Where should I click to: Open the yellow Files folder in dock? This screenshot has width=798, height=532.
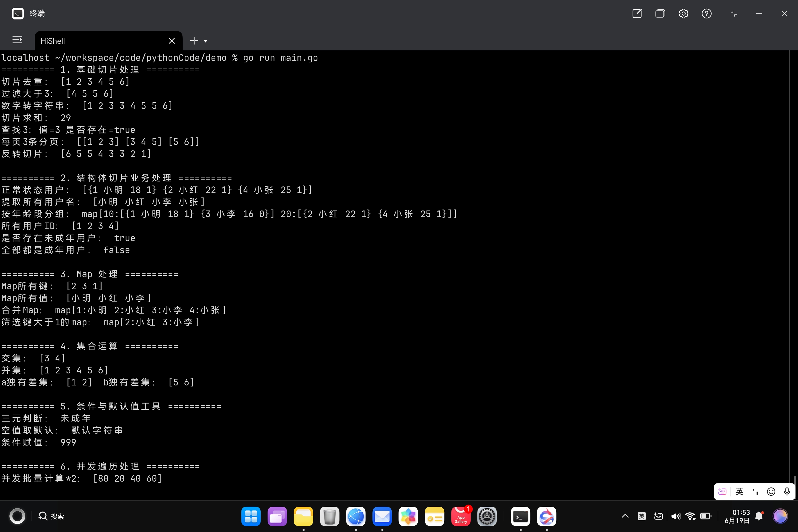[303, 516]
